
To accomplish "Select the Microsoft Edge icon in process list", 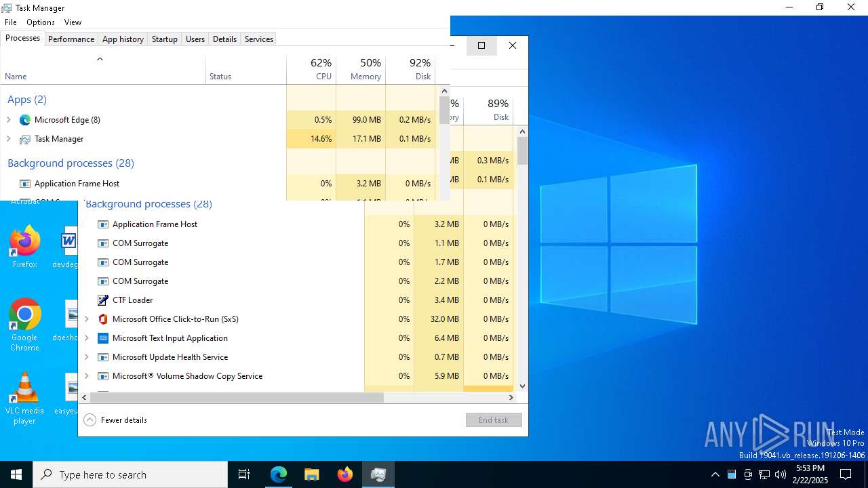I will pos(25,120).
